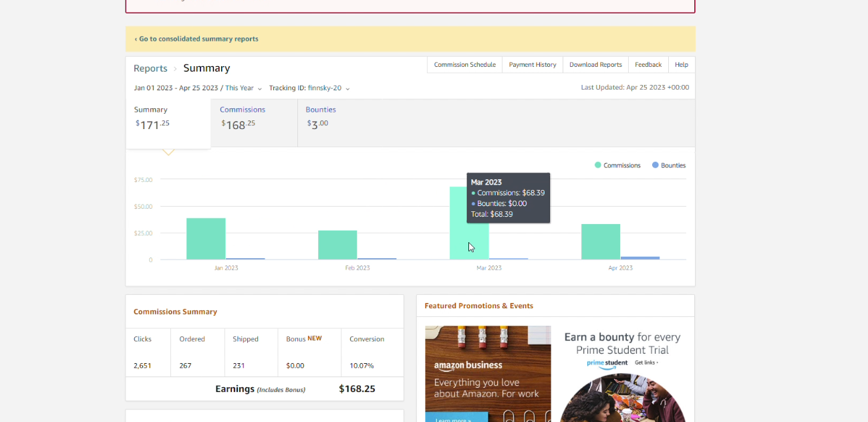Click the Jan 2023 commissions bar

[206, 239]
